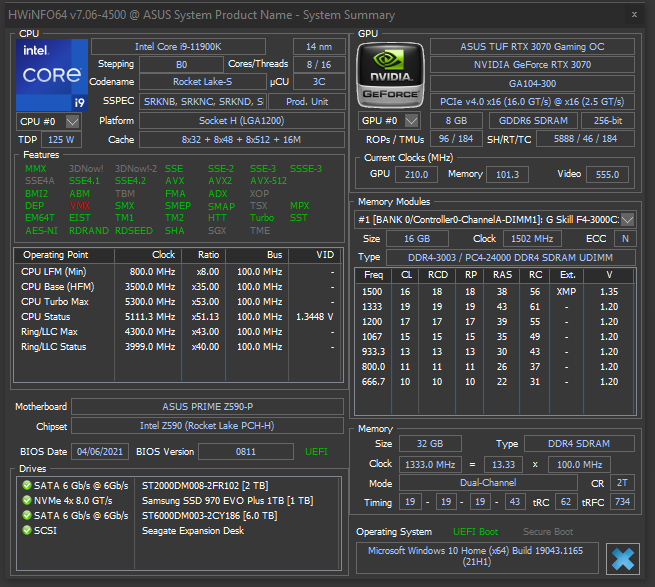Click the Operating Point column header
The width and height of the screenshot is (655, 587).
pos(64,255)
